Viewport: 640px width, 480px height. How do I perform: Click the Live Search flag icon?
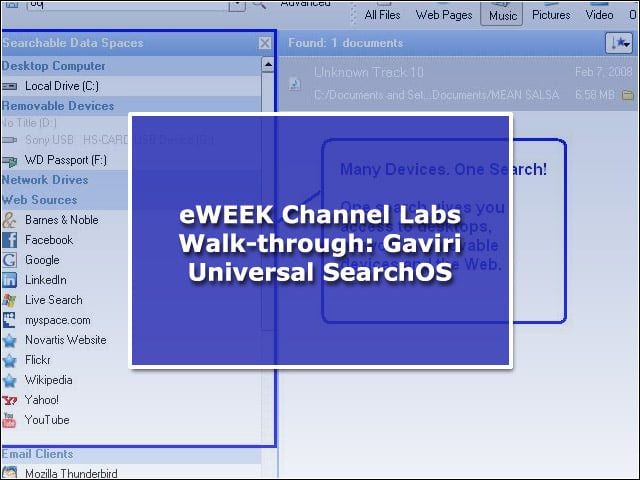click(9, 300)
